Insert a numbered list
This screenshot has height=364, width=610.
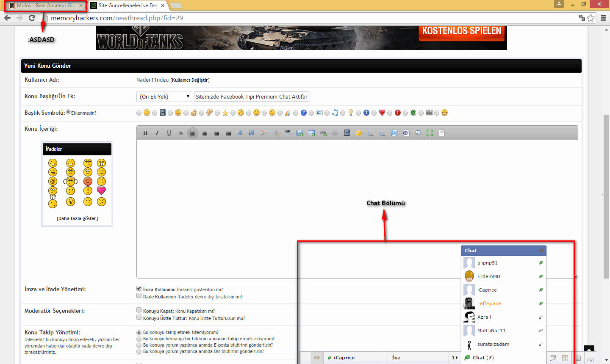click(x=383, y=133)
